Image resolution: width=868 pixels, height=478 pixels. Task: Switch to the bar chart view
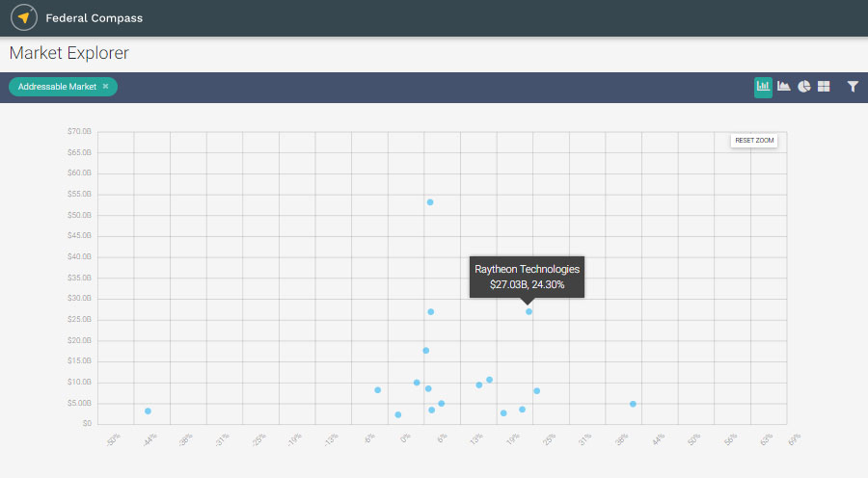tap(763, 87)
